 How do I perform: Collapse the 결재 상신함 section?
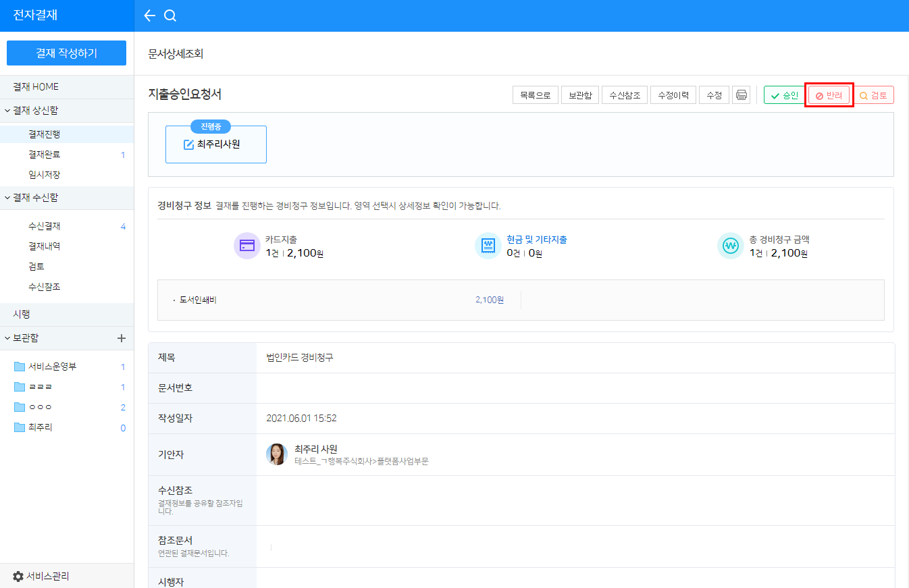click(x=7, y=111)
